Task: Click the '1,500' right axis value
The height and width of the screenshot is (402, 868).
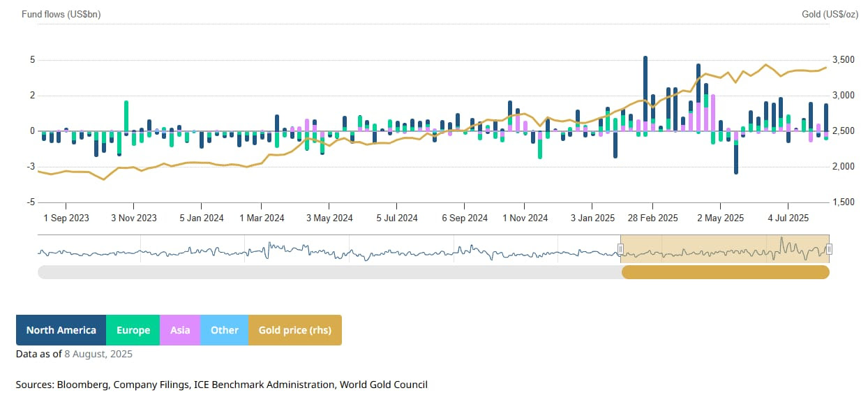Action: tap(845, 202)
